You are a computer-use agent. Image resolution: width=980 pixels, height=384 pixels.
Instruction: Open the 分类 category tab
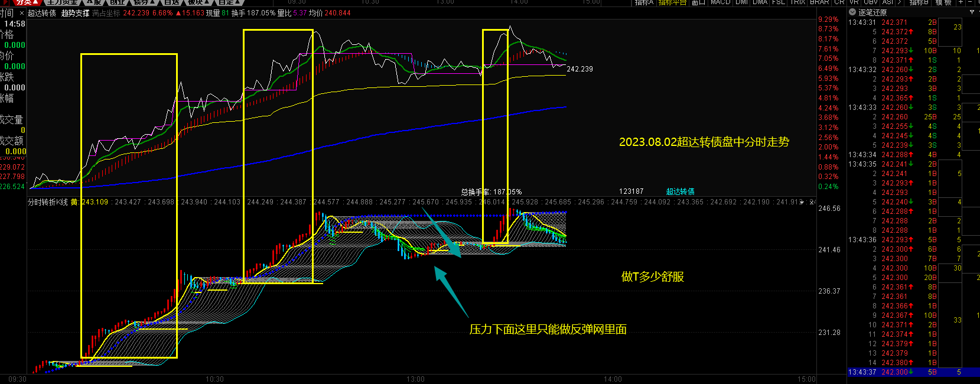[x=27, y=2]
